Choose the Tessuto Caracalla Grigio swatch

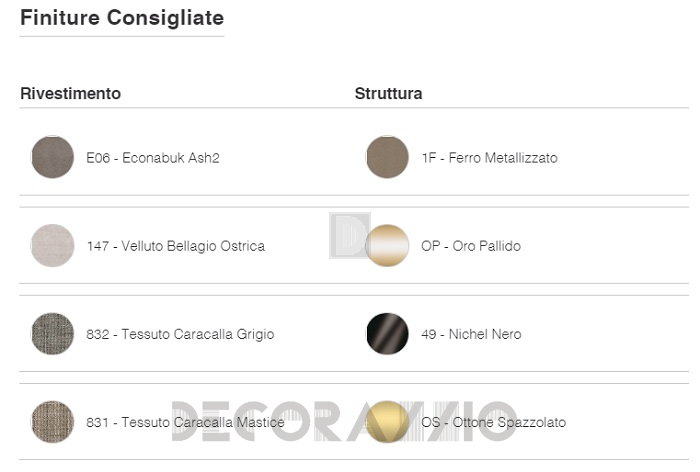pyautogui.click(x=53, y=334)
